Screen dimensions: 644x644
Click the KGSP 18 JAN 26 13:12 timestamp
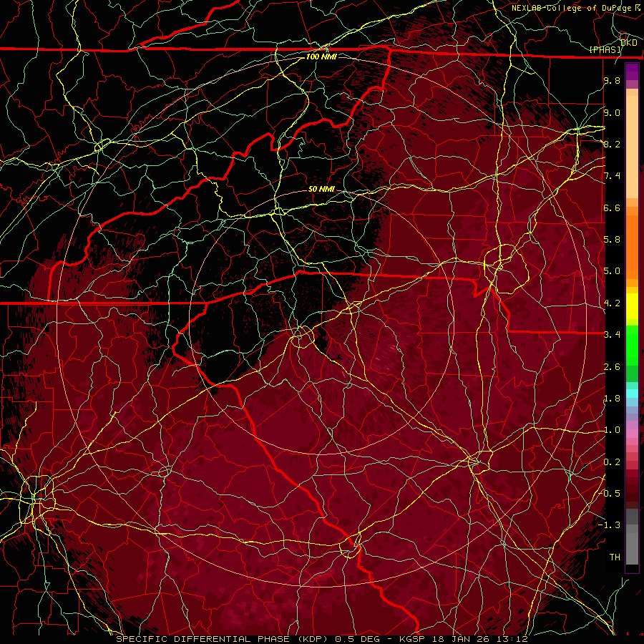coord(463,639)
